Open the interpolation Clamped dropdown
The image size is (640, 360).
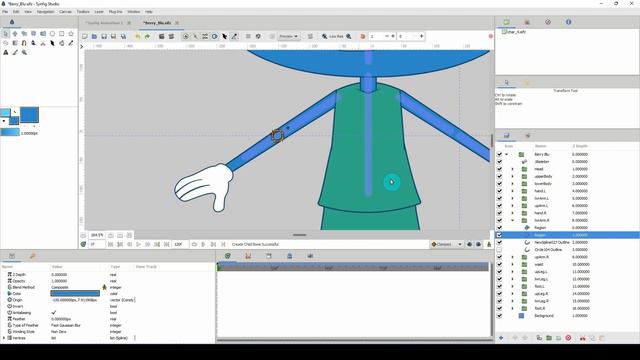(447, 244)
